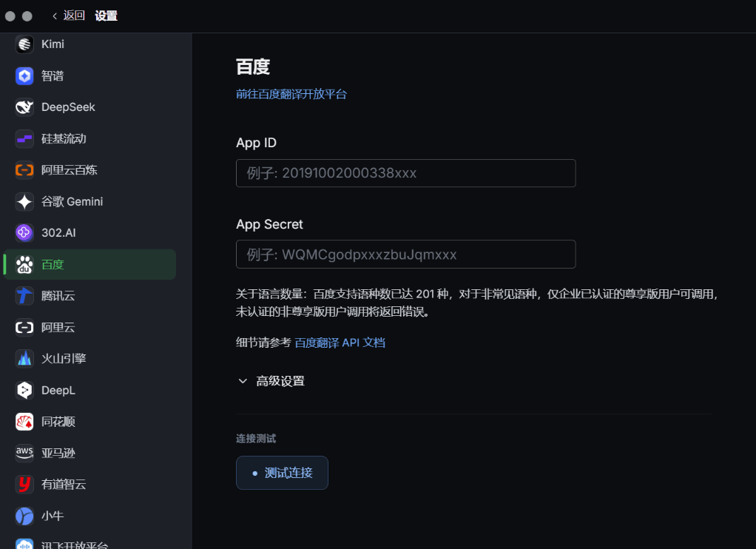Viewport: 756px width, 549px height.
Task: Click the 有道智云 red icon
Action: (24, 485)
